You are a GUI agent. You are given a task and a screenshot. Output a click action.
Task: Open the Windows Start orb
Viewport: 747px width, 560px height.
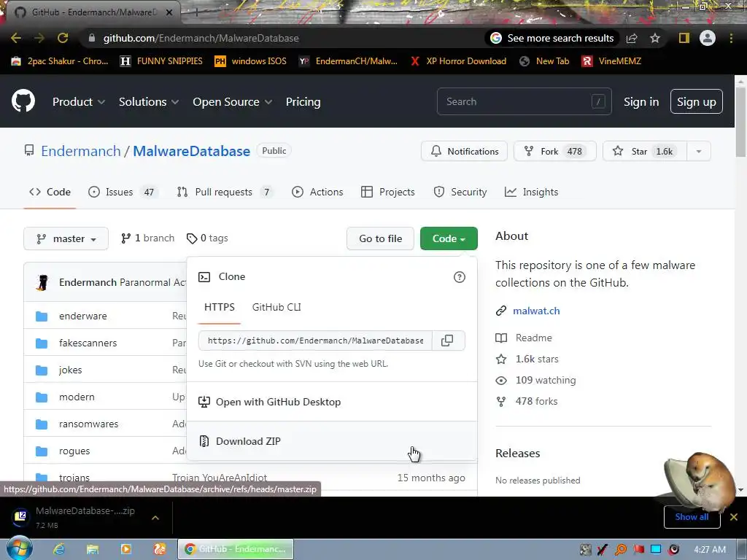(x=19, y=548)
